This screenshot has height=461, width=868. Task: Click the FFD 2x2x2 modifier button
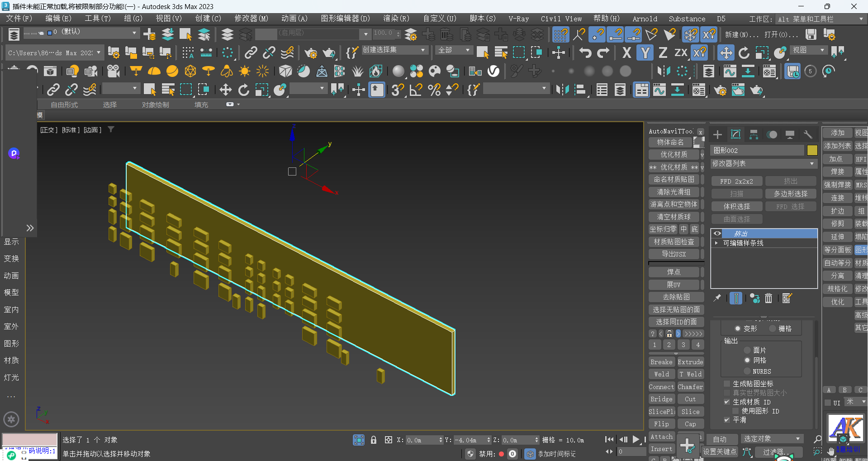737,181
